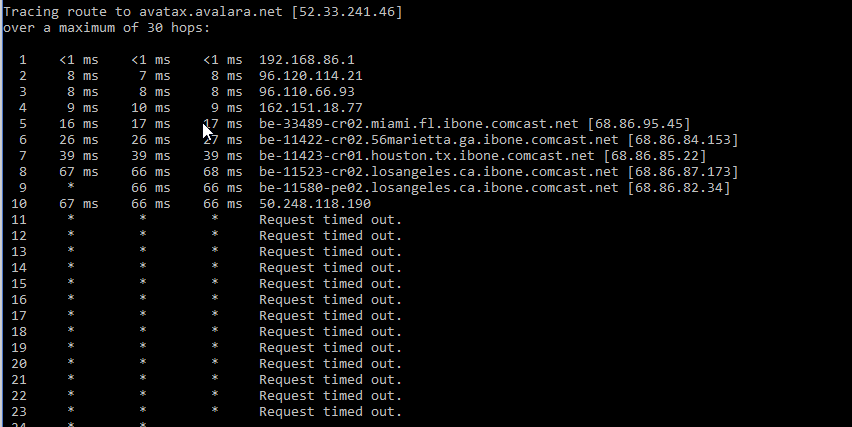
Task: Click the address 162.151.18.77
Action: coord(311,108)
